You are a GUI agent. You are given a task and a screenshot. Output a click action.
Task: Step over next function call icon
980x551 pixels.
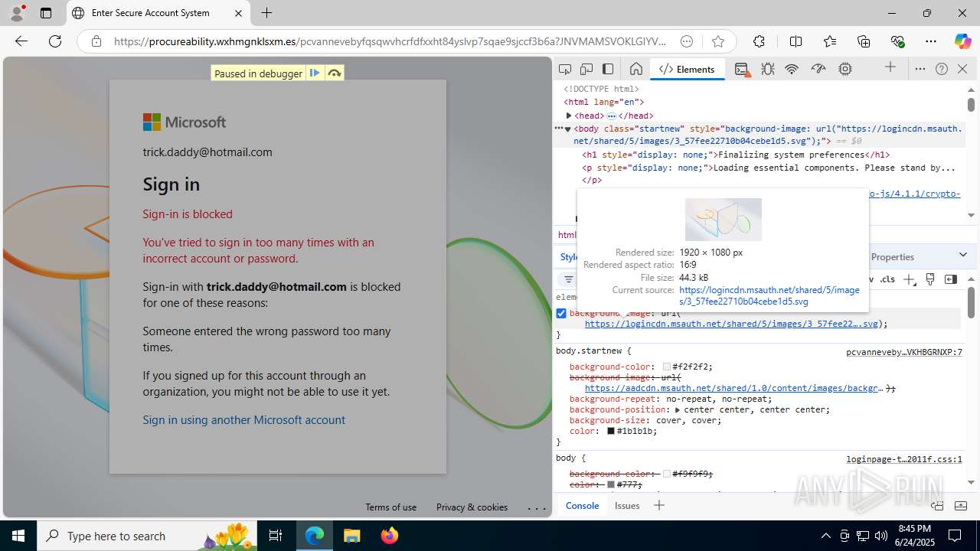(x=335, y=73)
